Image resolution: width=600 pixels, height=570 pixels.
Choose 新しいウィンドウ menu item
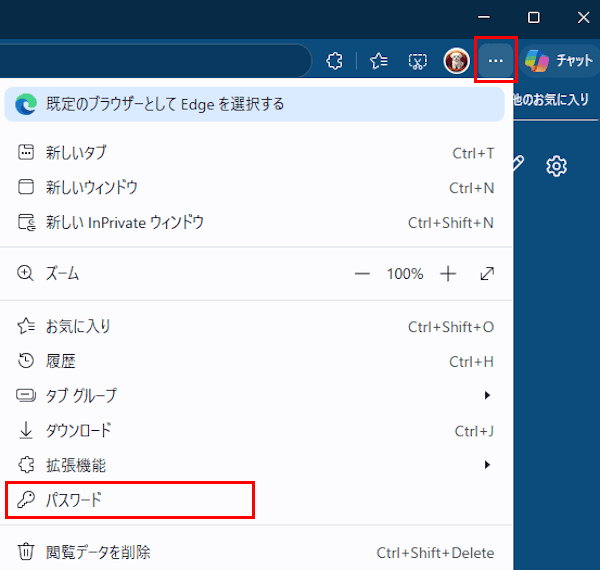pyautogui.click(x=256, y=187)
